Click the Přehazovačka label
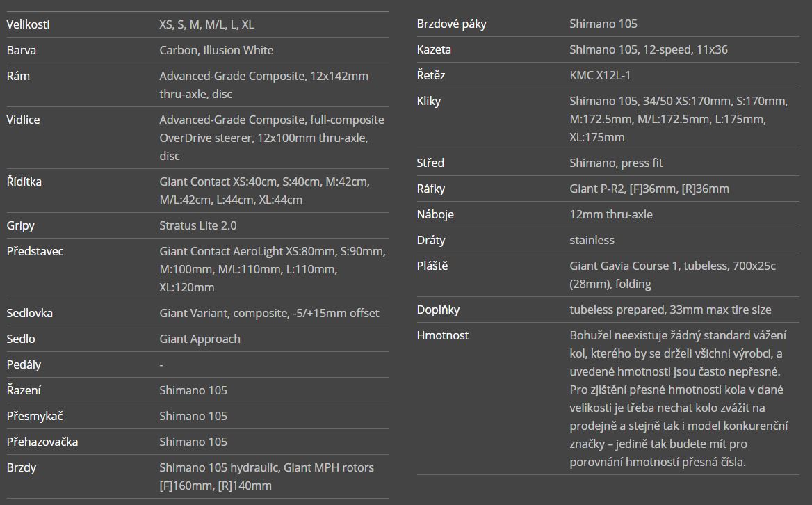 click(x=42, y=442)
